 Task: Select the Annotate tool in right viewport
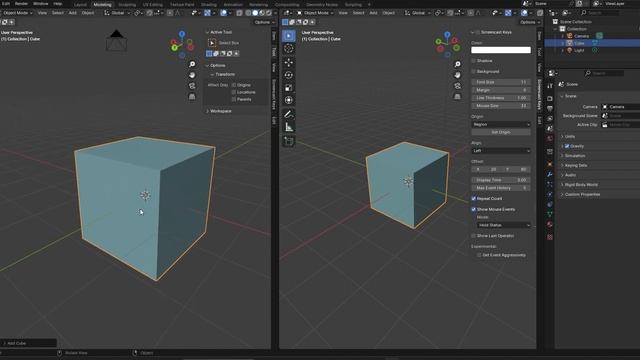tap(289, 114)
